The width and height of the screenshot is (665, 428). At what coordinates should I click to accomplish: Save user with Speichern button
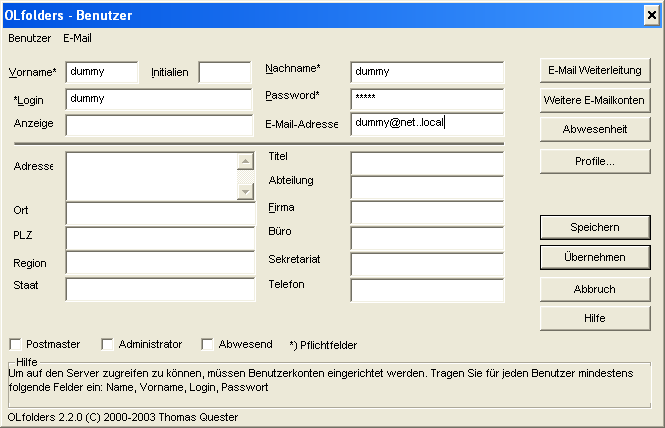pyautogui.click(x=595, y=227)
